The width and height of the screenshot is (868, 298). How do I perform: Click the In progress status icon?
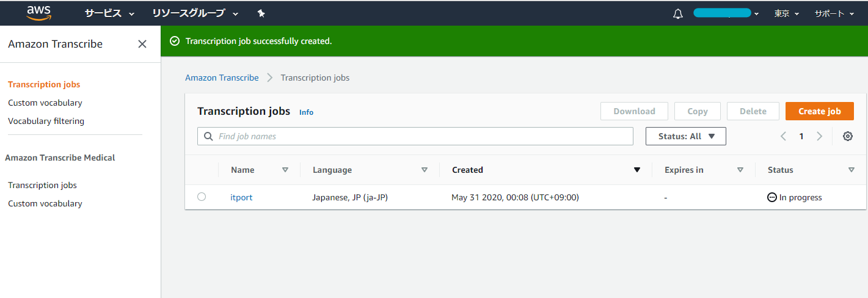tap(772, 197)
